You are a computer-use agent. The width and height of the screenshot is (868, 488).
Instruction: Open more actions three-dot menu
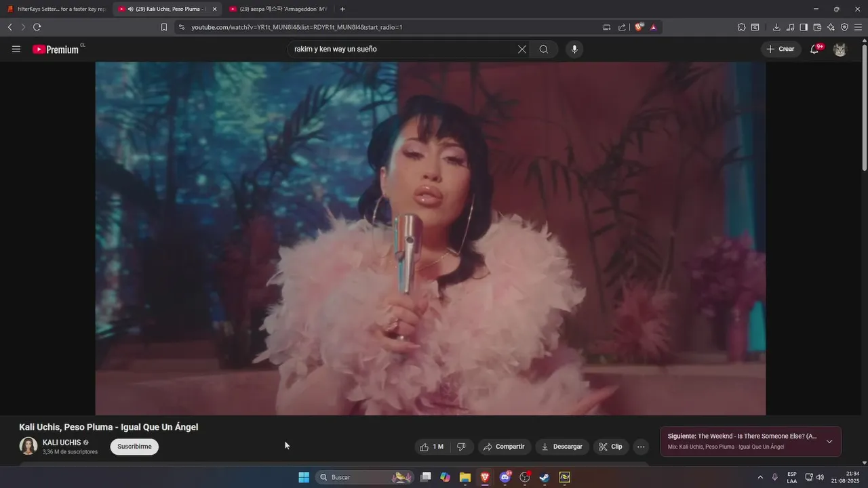point(641,447)
